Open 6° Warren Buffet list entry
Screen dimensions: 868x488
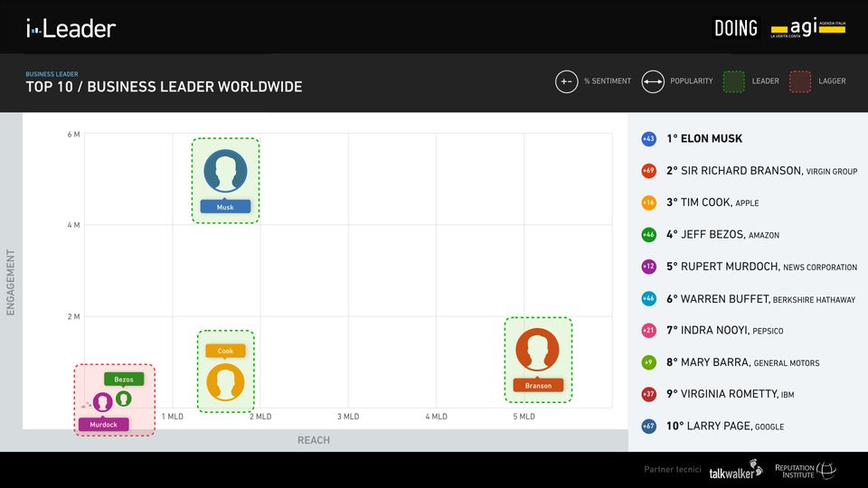(759, 299)
